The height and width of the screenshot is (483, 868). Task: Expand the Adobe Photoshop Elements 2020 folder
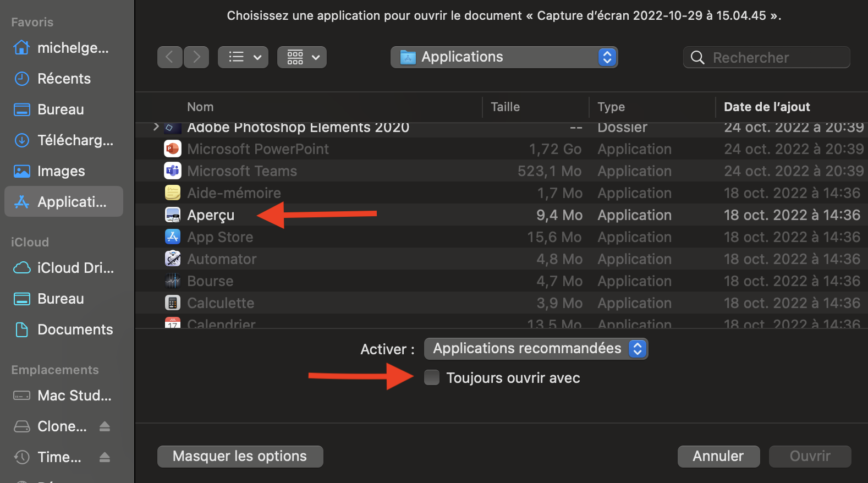(156, 127)
